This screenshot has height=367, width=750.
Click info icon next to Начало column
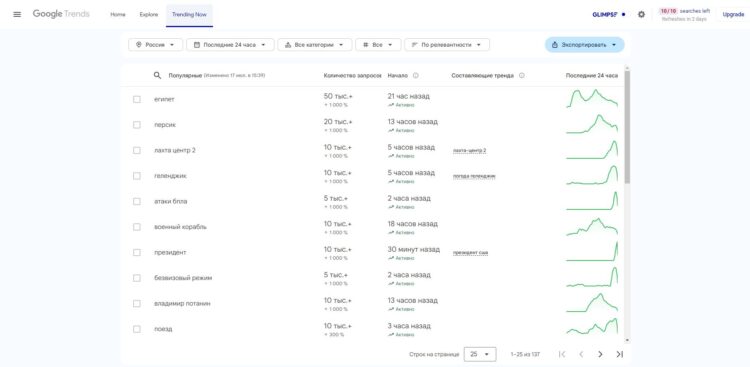(416, 76)
